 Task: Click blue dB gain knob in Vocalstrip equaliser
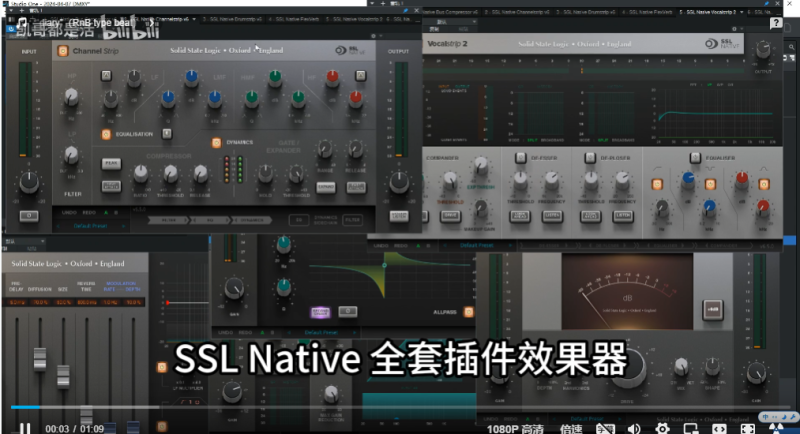click(688, 179)
